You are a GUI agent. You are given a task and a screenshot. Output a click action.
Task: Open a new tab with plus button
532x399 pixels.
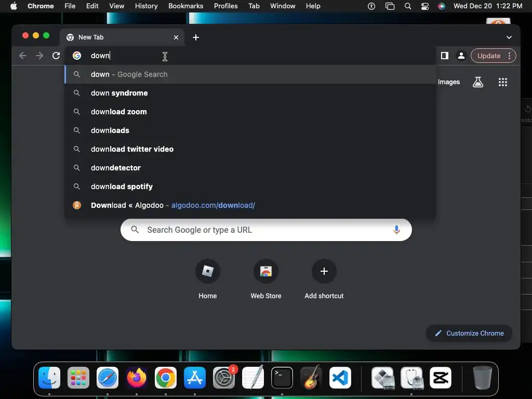click(x=196, y=37)
